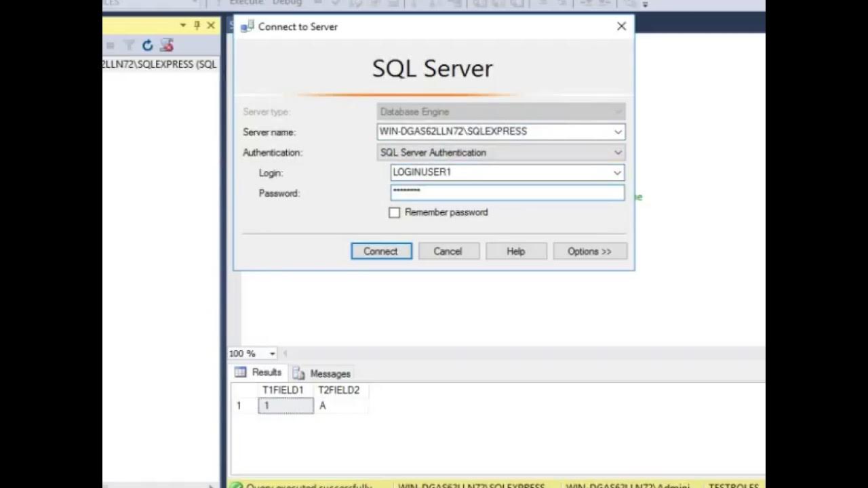Image resolution: width=868 pixels, height=488 pixels.
Task: Open the Login name dropdown arrow
Action: pos(617,173)
